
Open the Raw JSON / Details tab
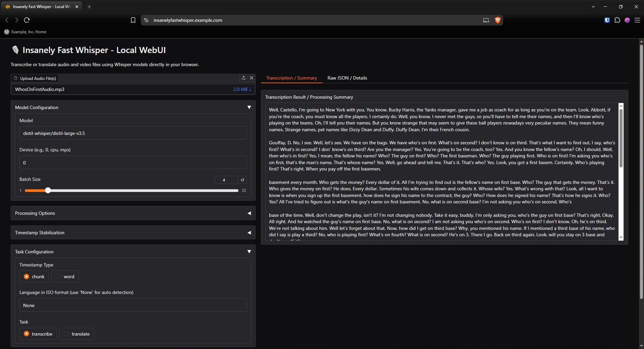click(x=347, y=78)
